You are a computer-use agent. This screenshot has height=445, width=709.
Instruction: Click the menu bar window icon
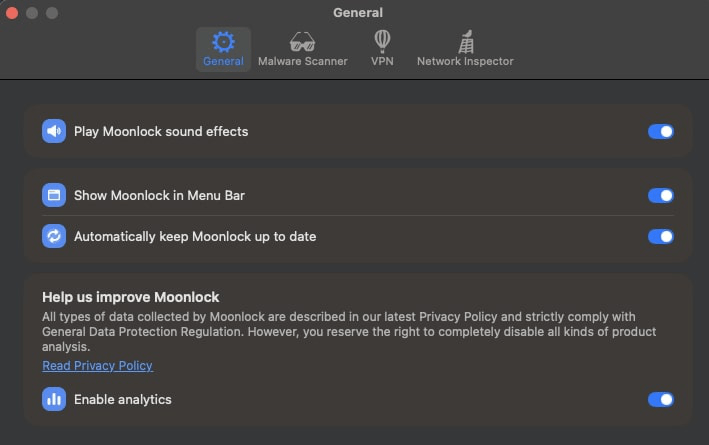pos(54,195)
